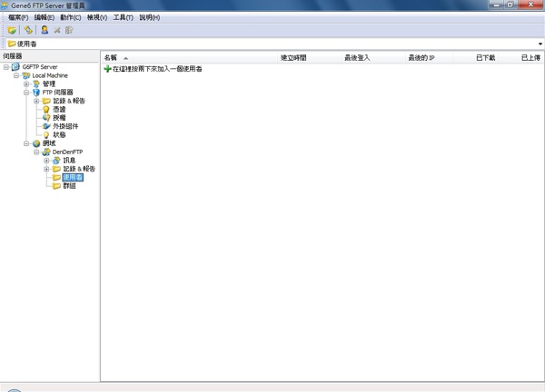Minimize the Gene6 FTP Server window

point(496,5)
